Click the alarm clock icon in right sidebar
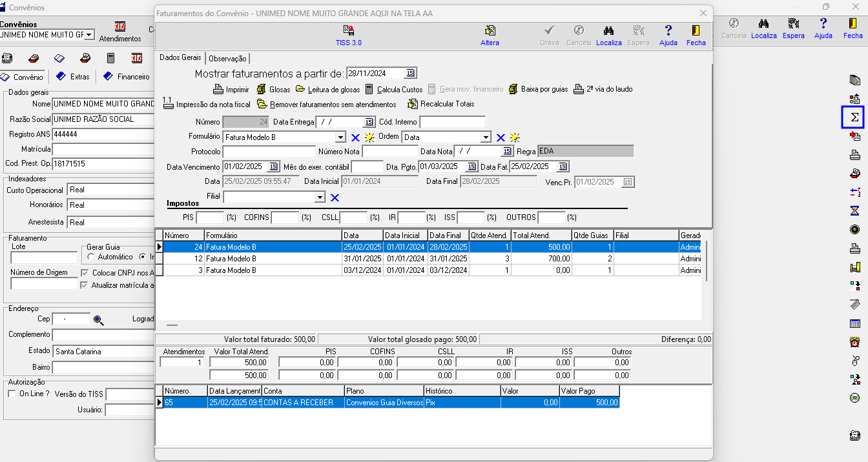Screen dimensions: 868x462 [x=854, y=342]
